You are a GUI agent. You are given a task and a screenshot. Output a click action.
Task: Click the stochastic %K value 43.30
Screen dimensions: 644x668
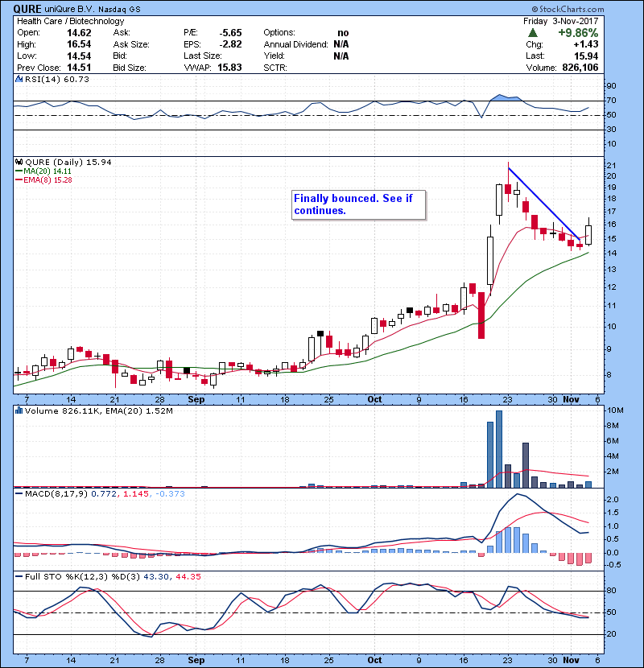(x=156, y=577)
